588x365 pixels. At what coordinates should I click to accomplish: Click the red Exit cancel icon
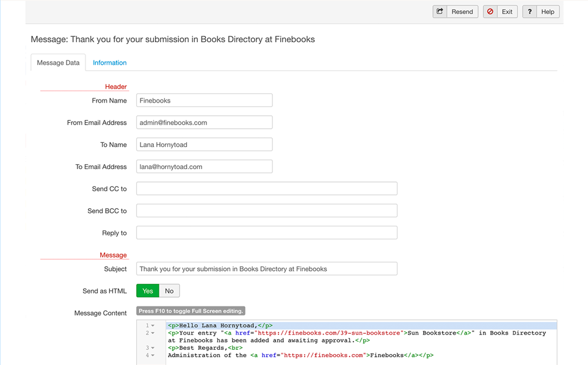(x=490, y=12)
